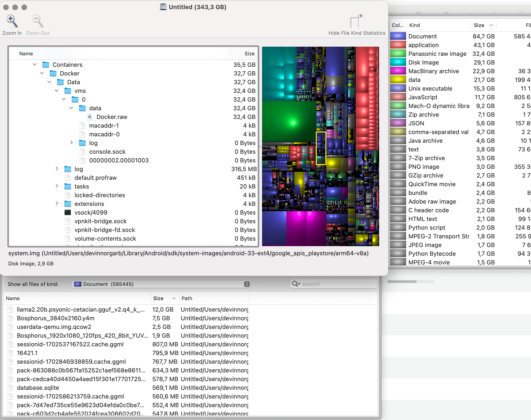This screenshot has height=420, width=531.
Task: Click the Zoom Out magnifier icon
Action: pos(37,21)
